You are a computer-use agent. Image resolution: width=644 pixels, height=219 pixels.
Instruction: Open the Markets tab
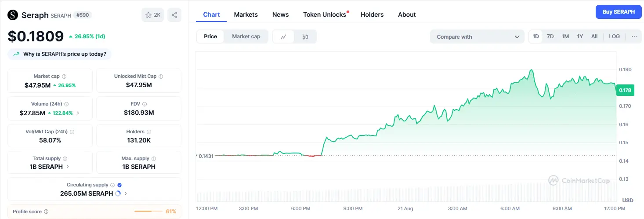246,15
